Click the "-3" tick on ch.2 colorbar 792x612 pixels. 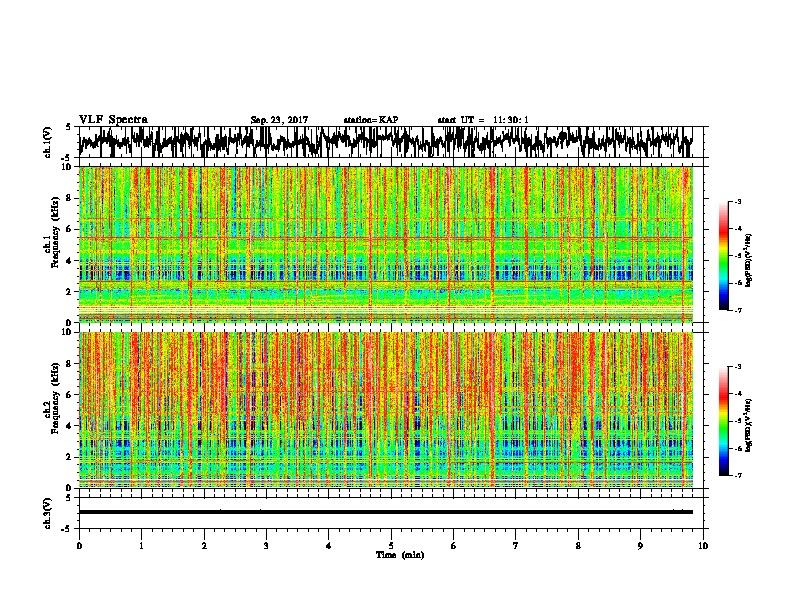pyautogui.click(x=738, y=367)
